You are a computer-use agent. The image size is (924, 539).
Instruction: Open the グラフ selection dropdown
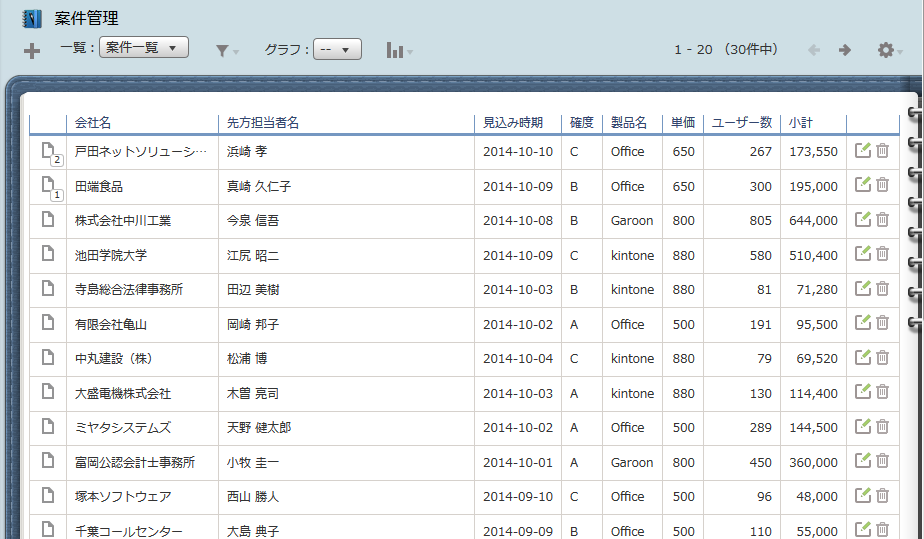337,49
